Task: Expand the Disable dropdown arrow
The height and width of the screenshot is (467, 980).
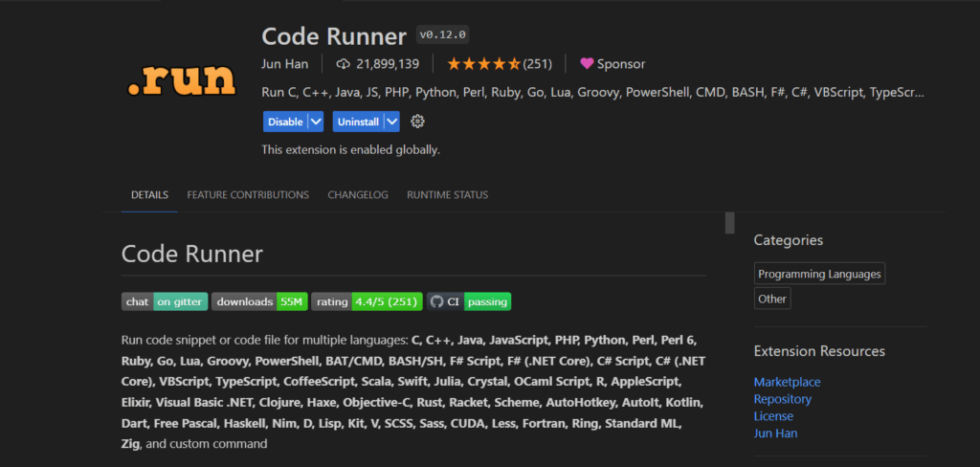Action: tap(316, 122)
